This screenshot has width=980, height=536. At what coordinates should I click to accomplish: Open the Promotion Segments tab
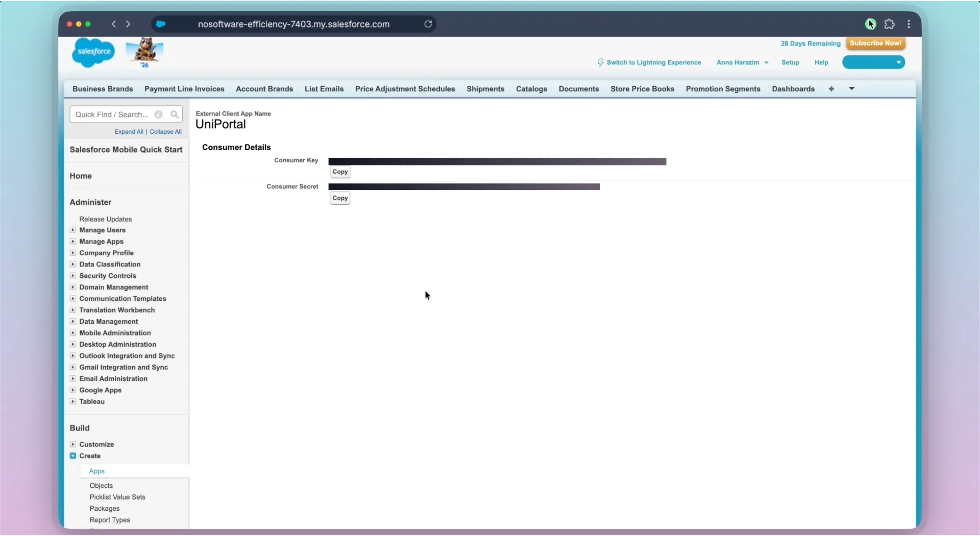[x=723, y=89]
